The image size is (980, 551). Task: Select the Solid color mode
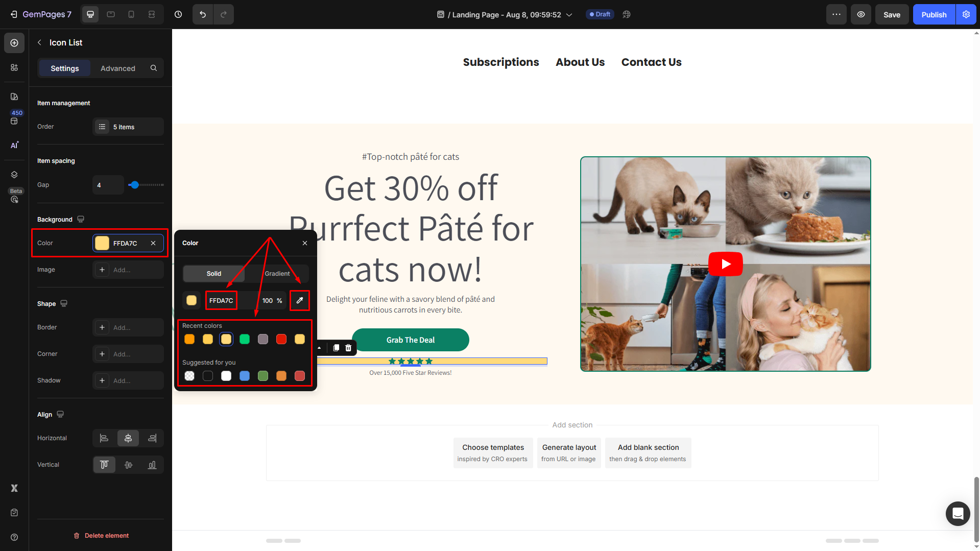214,274
